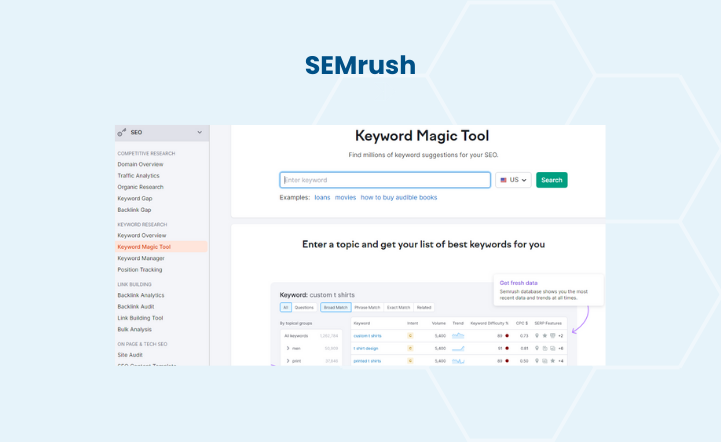Open Traffic Analytics in sidebar
The height and width of the screenshot is (442, 721).
138,176
